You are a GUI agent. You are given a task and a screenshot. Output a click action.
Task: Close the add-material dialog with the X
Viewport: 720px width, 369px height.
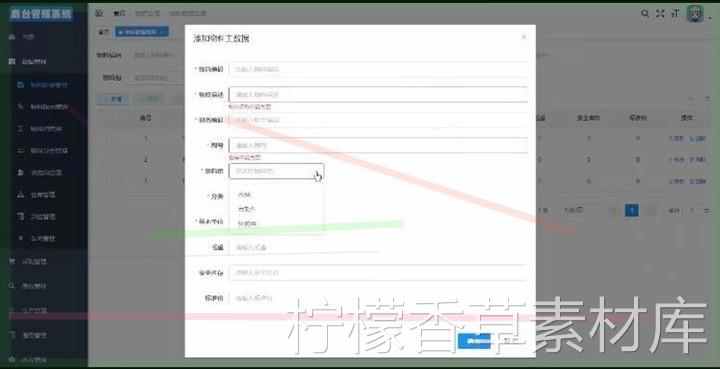tap(524, 37)
